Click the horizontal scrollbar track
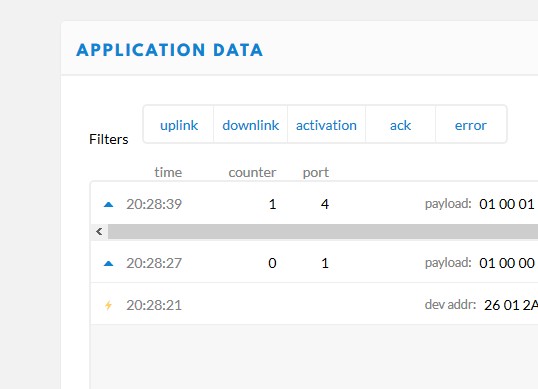 (323, 232)
